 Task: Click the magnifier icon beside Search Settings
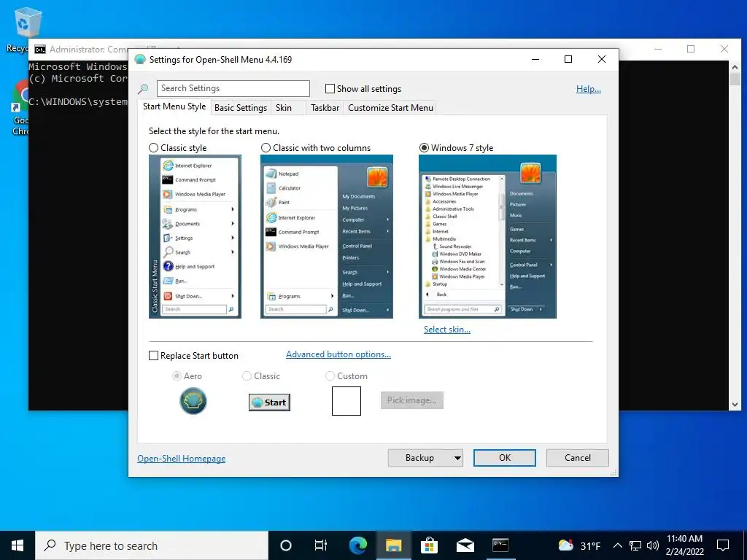143,88
